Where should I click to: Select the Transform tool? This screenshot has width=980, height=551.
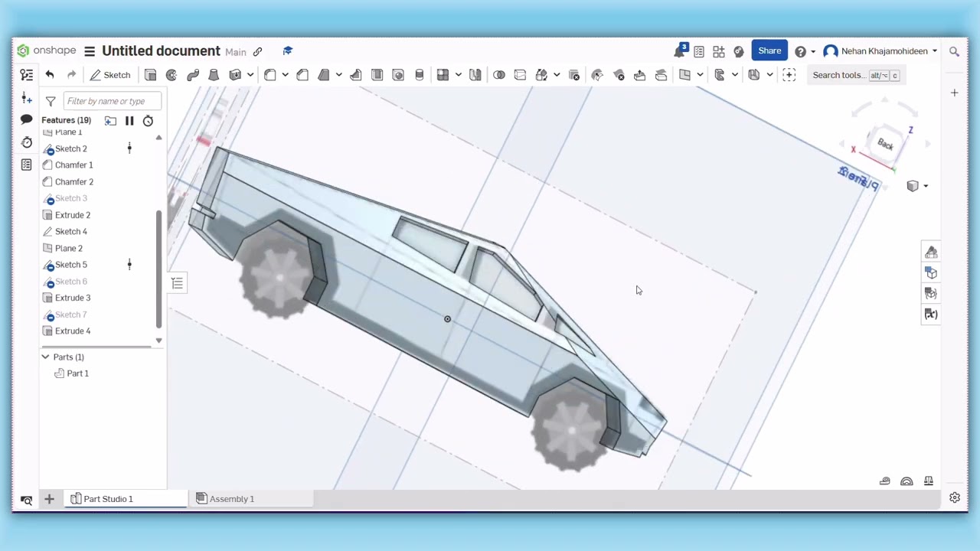point(541,75)
